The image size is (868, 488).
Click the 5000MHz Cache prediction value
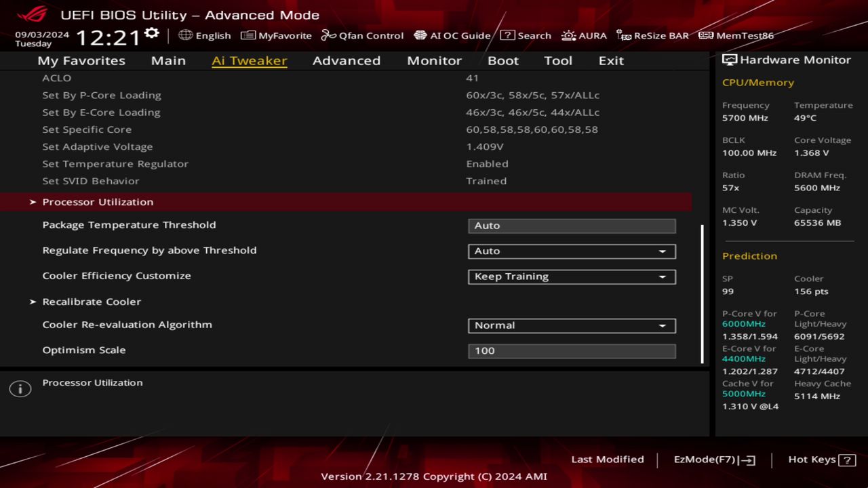click(744, 394)
